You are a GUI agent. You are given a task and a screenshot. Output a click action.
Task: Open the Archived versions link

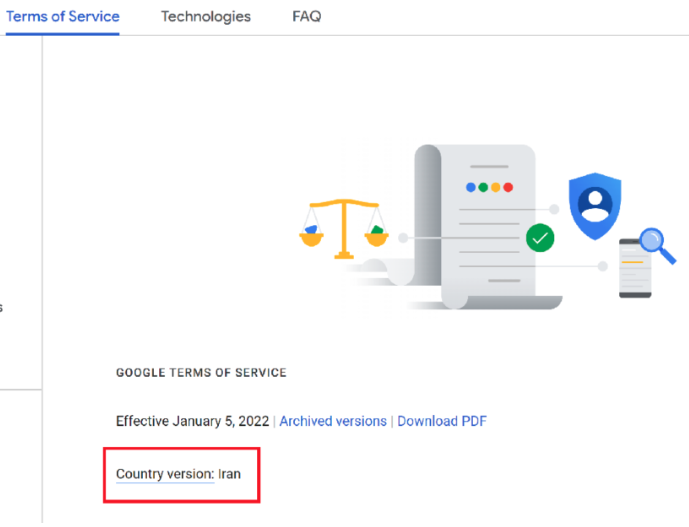[333, 421]
